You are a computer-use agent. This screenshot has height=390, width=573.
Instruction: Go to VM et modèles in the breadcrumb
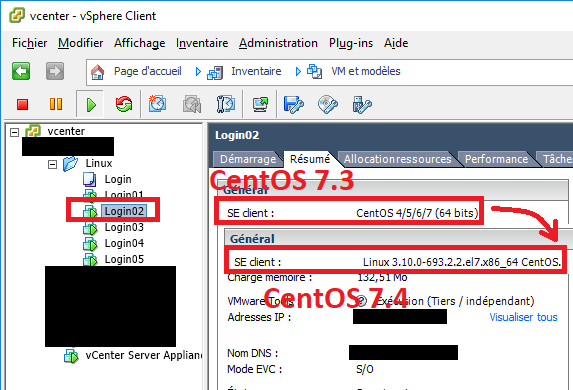(366, 71)
